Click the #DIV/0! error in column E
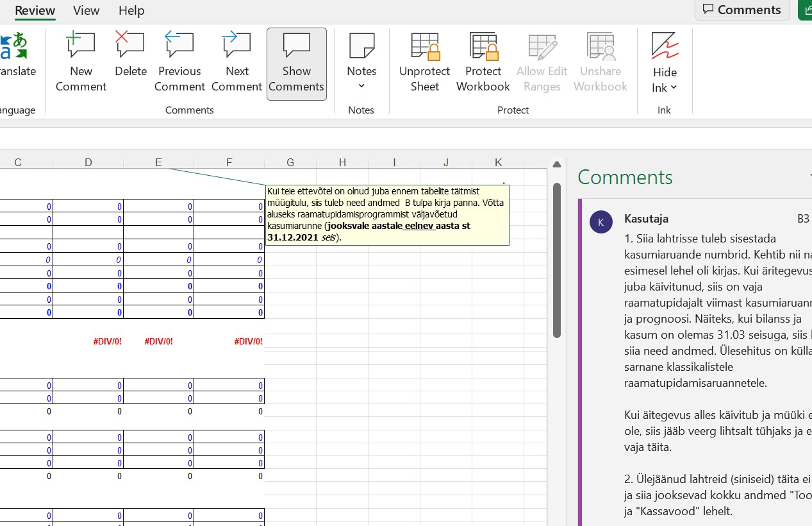 (x=158, y=341)
